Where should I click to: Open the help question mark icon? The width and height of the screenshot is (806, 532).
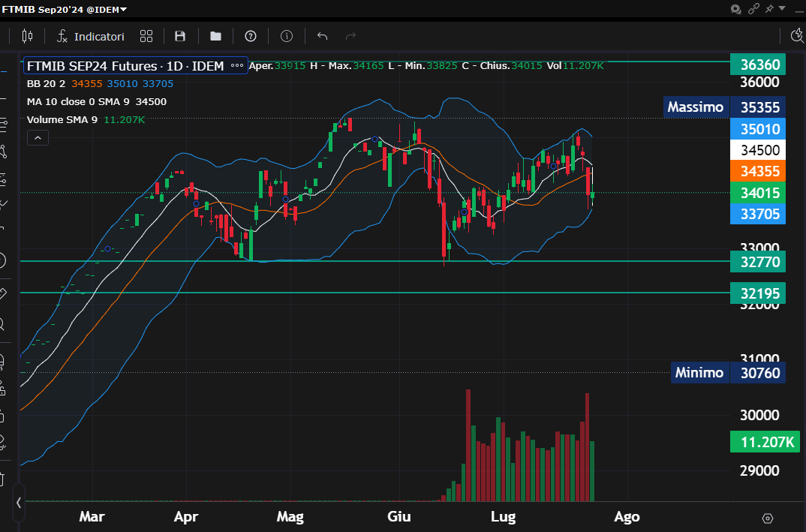pyautogui.click(x=251, y=36)
